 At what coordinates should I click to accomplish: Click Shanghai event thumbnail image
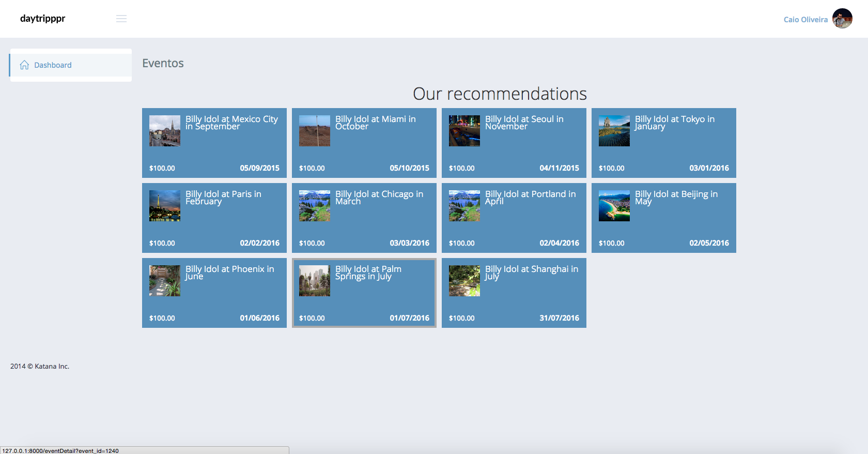(464, 281)
